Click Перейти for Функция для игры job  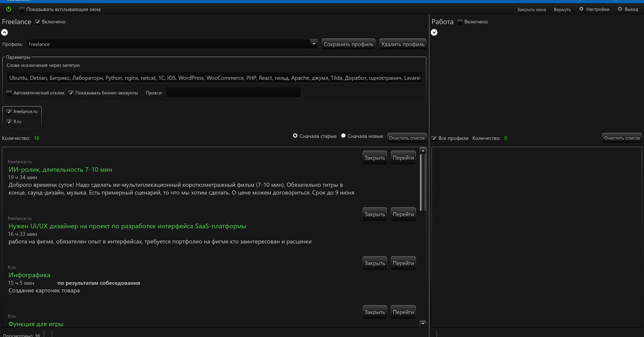[403, 312]
